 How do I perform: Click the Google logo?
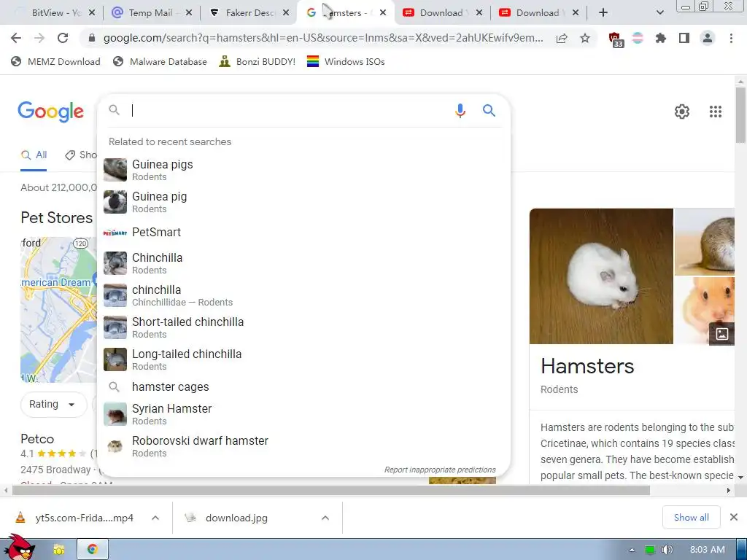50,112
